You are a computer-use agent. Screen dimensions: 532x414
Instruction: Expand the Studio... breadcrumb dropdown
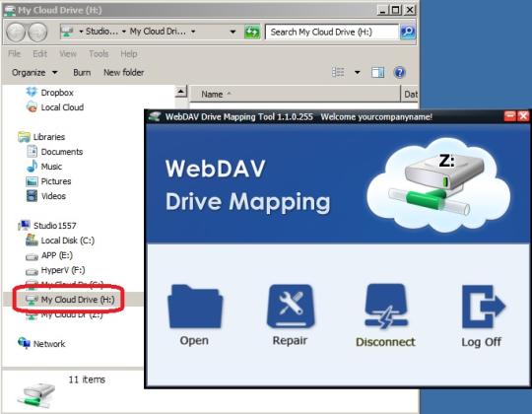pyautogui.click(x=124, y=32)
